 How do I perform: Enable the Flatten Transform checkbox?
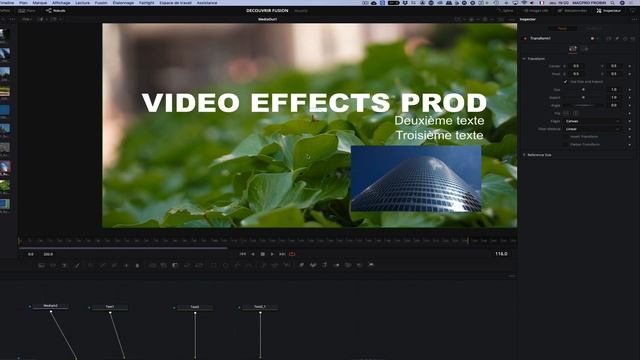(565, 144)
